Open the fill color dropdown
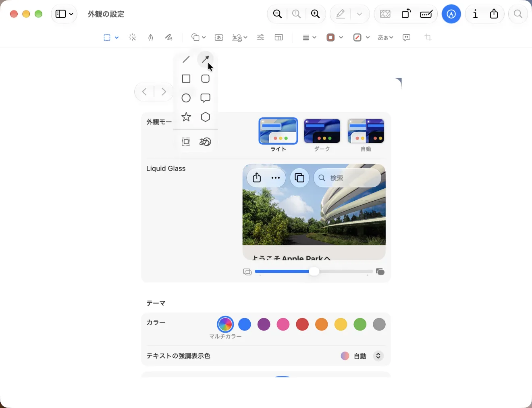 [x=362, y=37]
